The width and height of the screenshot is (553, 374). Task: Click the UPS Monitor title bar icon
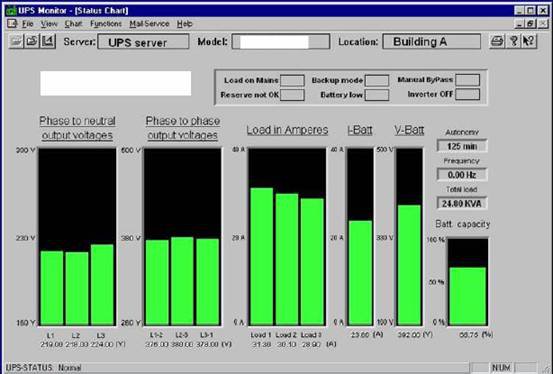point(11,10)
